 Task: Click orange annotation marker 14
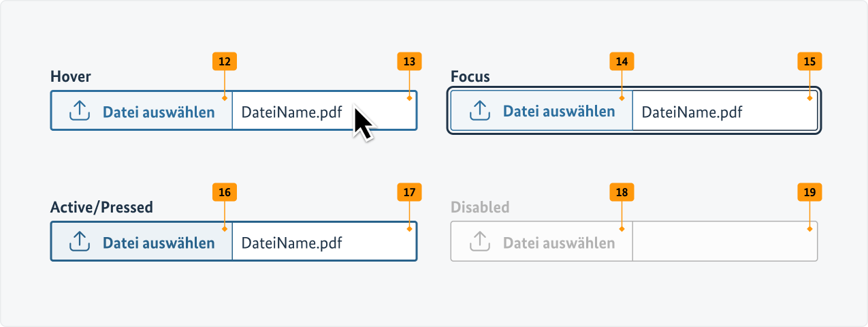click(622, 61)
